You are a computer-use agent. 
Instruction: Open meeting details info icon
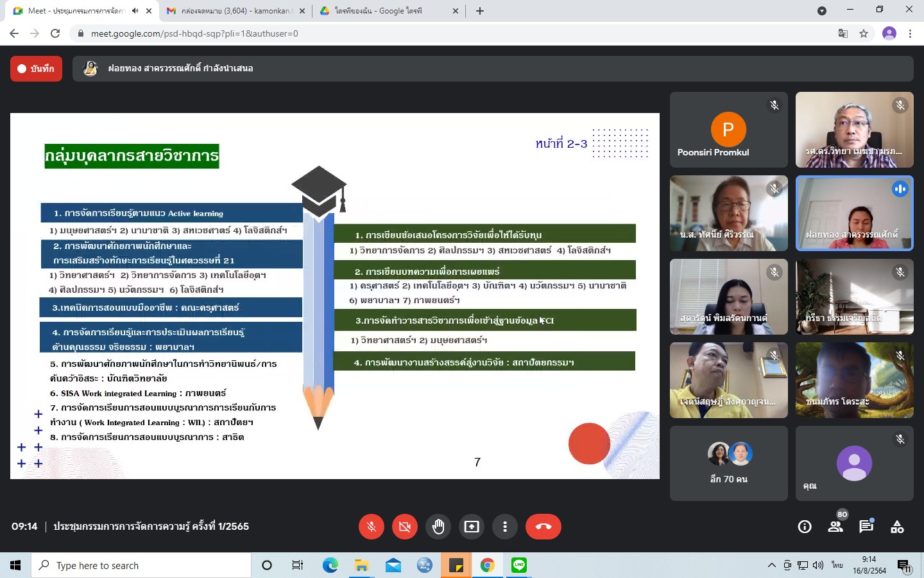click(x=804, y=527)
